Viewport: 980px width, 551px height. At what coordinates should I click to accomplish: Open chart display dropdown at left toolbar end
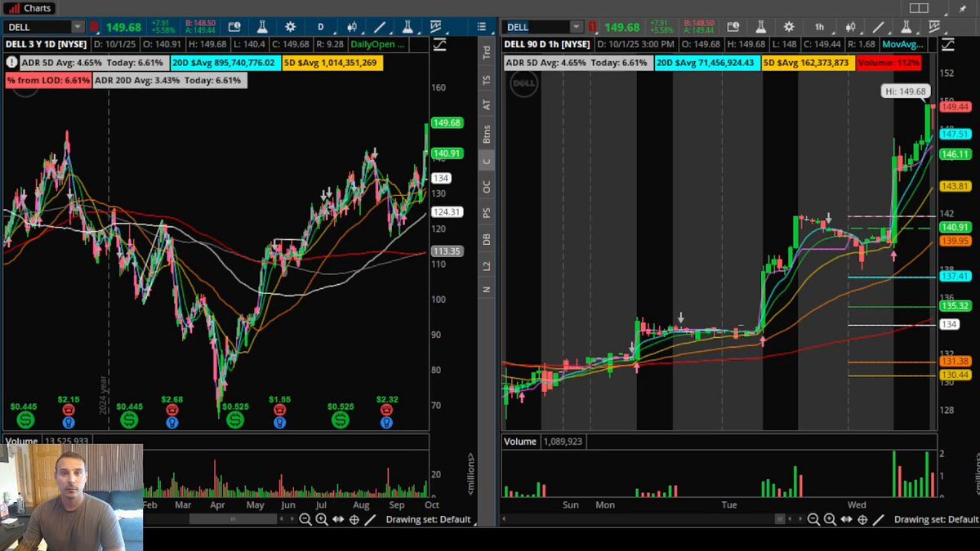(435, 27)
